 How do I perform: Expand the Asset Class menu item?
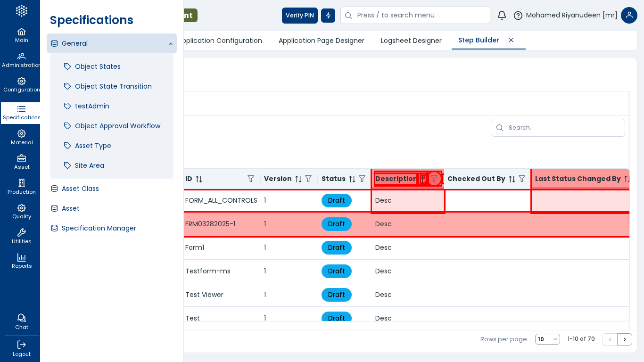(80, 189)
